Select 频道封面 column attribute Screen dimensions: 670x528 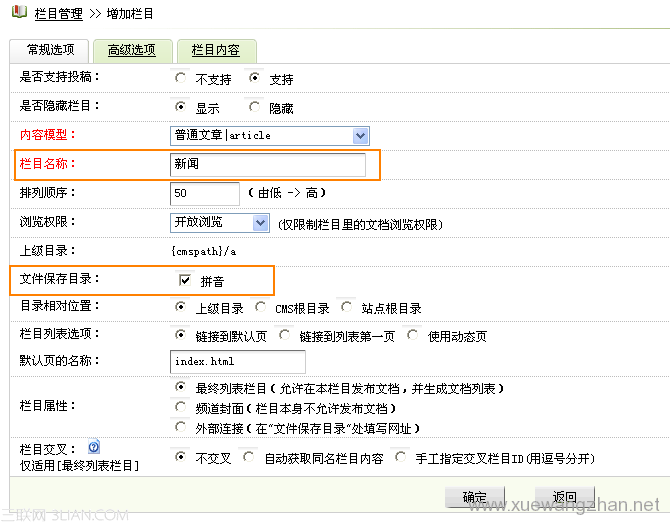click(180, 408)
